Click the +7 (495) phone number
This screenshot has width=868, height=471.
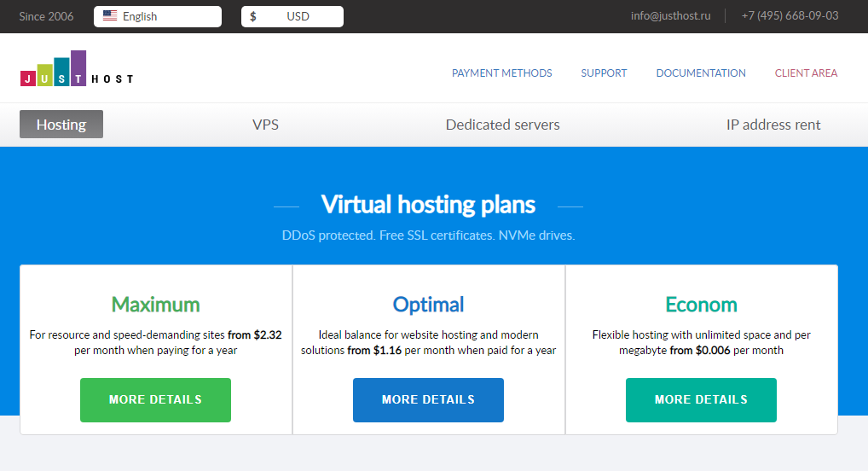(x=790, y=16)
